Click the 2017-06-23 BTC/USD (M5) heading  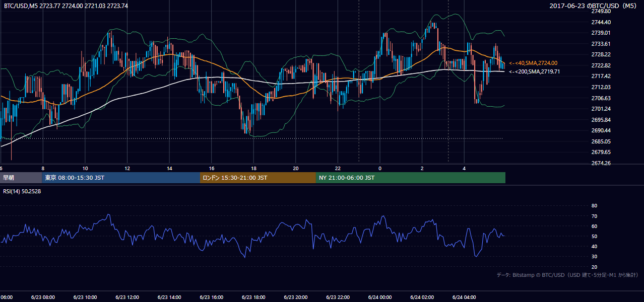click(x=594, y=6)
